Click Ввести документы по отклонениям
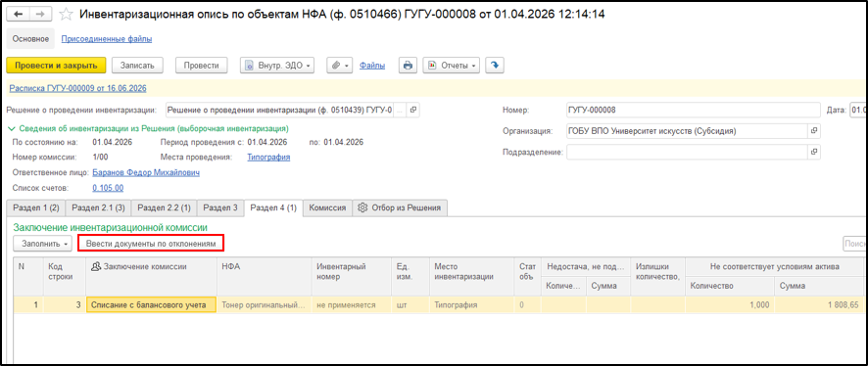Screen dimensions: 868x366 pos(151,244)
